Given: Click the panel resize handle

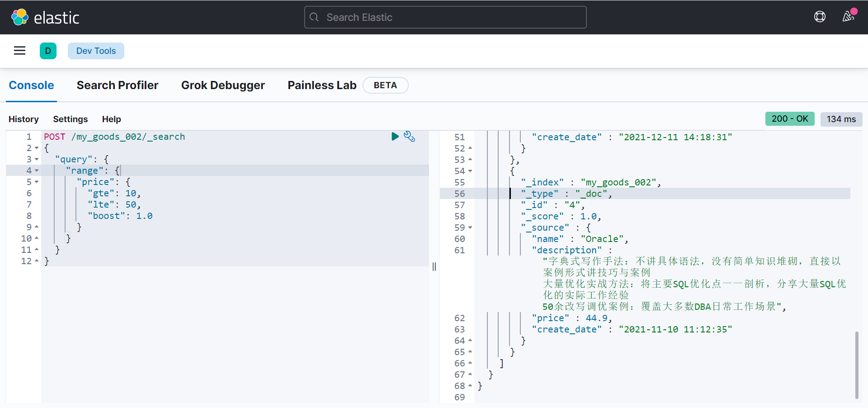Looking at the screenshot, I should pyautogui.click(x=434, y=267).
